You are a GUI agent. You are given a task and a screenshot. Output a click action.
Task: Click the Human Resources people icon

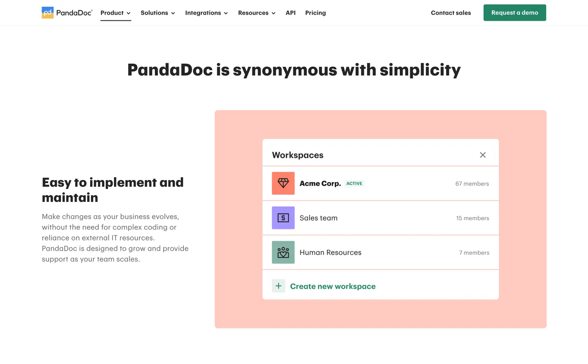[x=283, y=252]
